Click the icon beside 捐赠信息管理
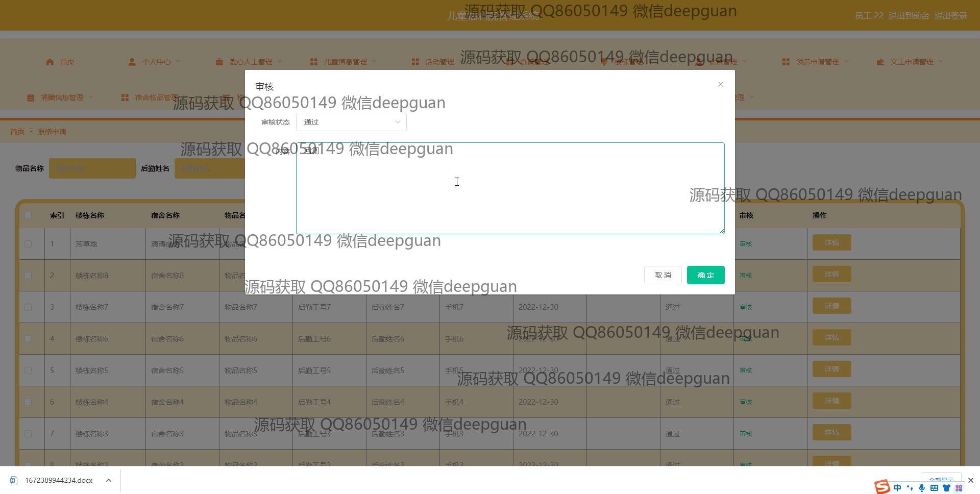This screenshot has width=980, height=494. click(31, 97)
